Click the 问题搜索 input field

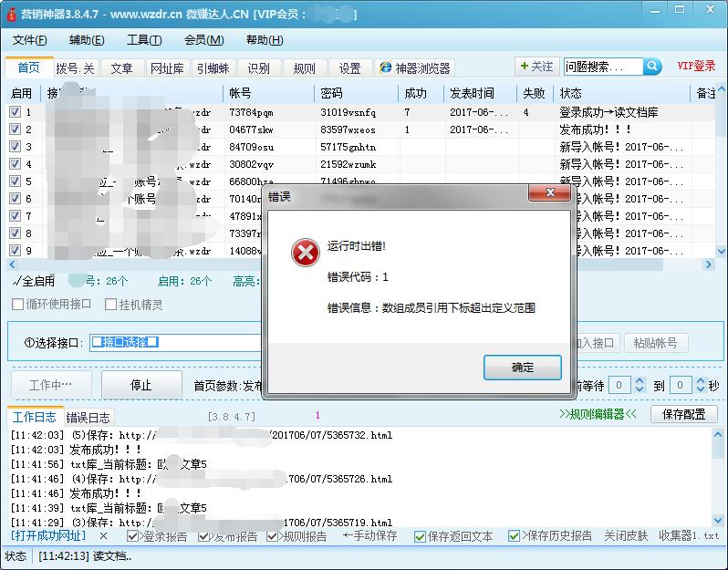604,67
